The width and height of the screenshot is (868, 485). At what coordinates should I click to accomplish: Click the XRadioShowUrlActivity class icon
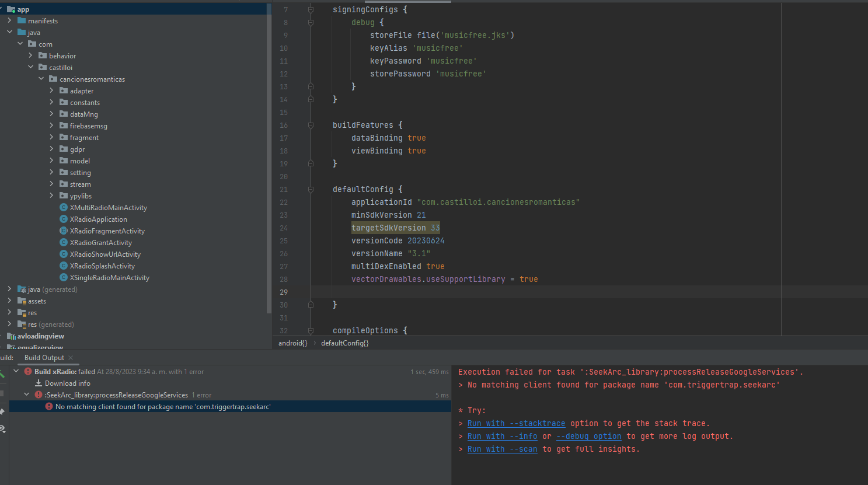coord(64,254)
